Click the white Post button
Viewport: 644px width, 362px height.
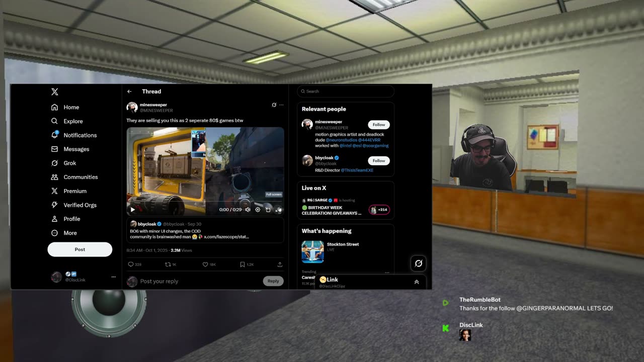[80, 249]
